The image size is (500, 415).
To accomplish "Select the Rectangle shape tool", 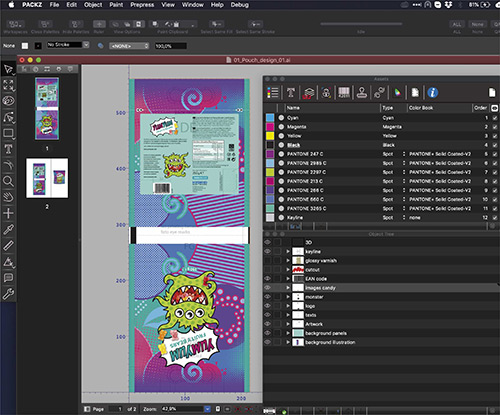I will pyautogui.click(x=8, y=133).
